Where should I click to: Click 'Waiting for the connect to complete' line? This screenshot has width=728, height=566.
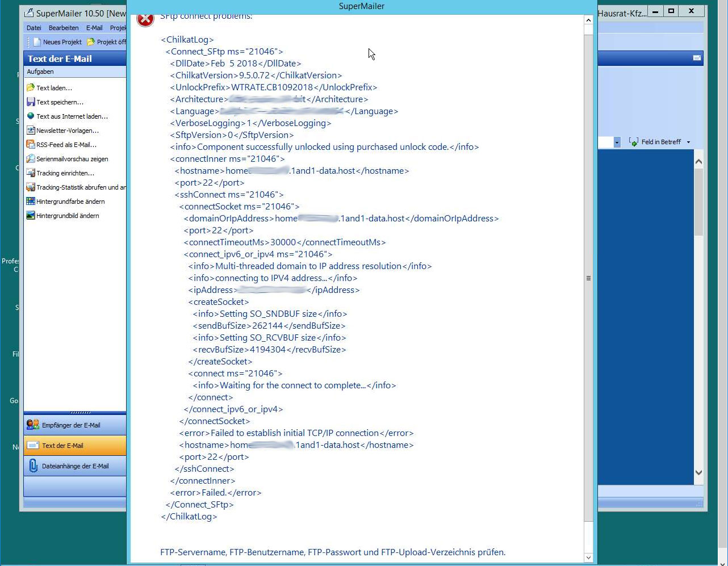click(x=294, y=385)
